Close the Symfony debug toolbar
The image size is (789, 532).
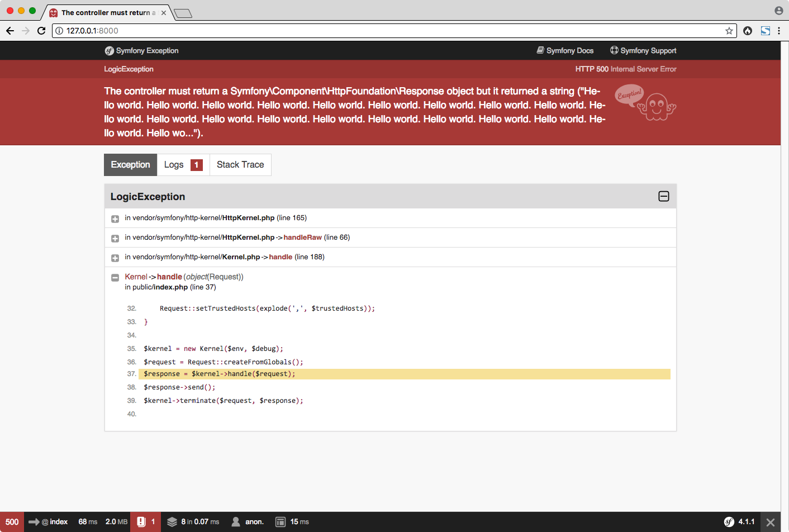[771, 522]
